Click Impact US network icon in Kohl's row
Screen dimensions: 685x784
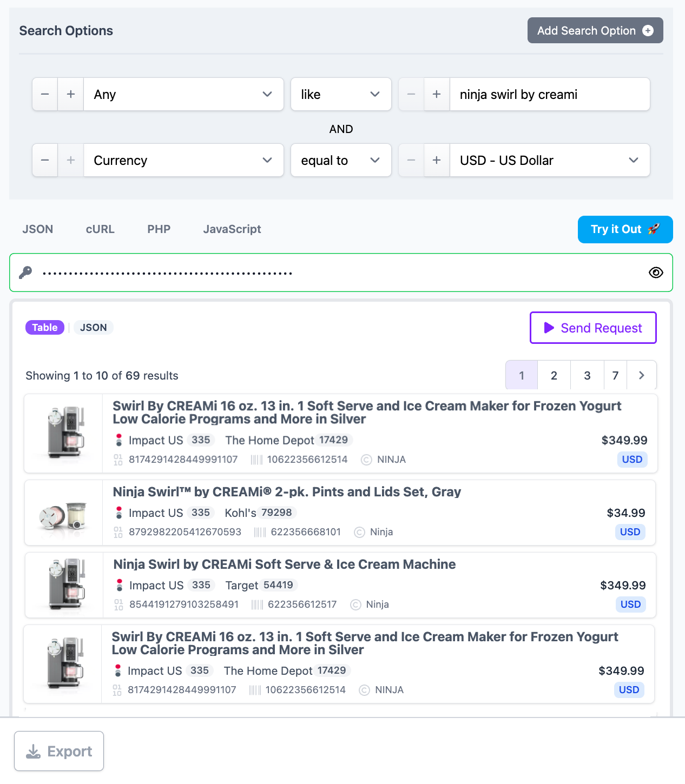tap(119, 513)
